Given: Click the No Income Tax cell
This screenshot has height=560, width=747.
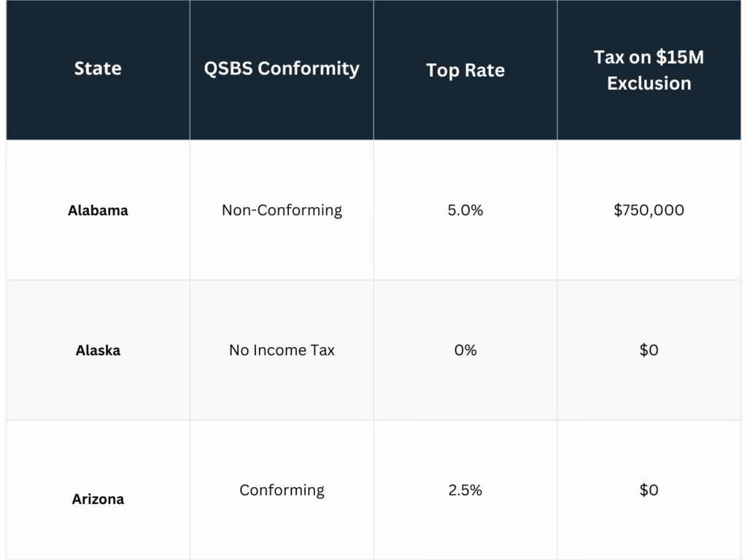Looking at the screenshot, I should click(282, 350).
